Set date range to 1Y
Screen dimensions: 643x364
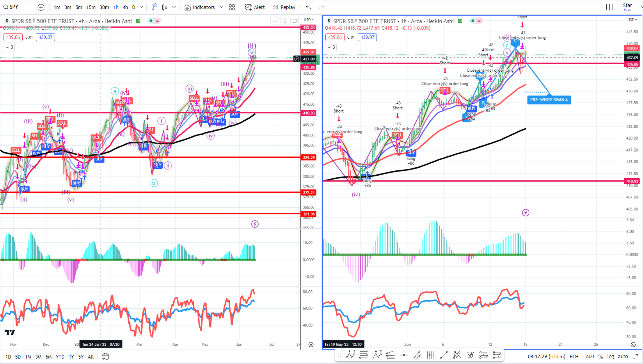(71, 357)
